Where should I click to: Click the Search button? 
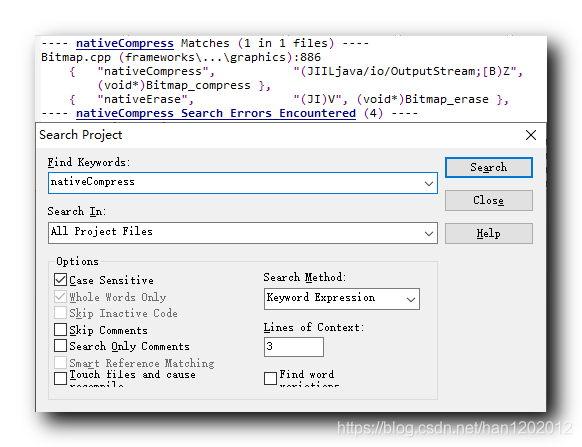488,167
